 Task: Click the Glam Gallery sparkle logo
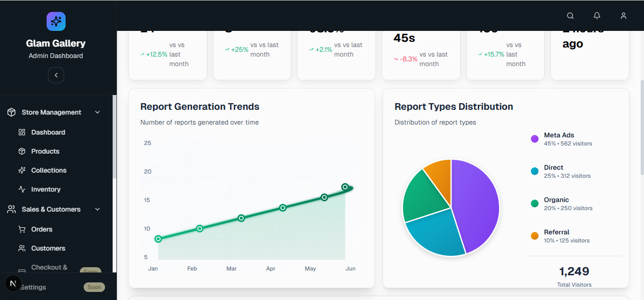pos(56,21)
